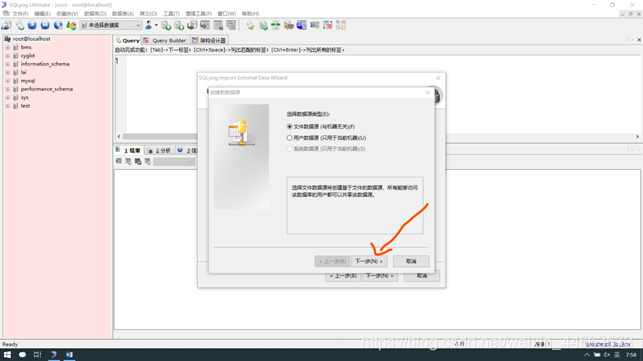Expand the information_schema database node
Viewport: 643px width, 361px height.
[x=7, y=64]
